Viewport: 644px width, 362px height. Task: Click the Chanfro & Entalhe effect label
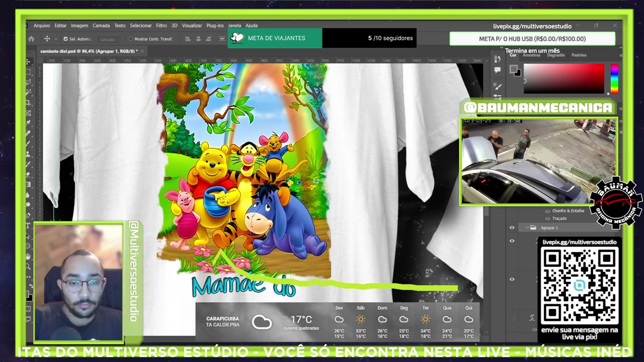point(568,211)
